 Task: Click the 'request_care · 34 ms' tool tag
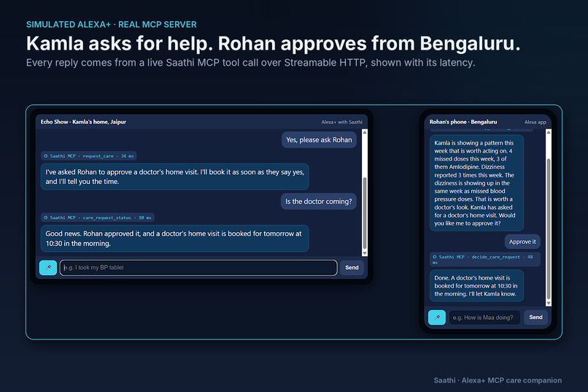pyautogui.click(x=88, y=155)
